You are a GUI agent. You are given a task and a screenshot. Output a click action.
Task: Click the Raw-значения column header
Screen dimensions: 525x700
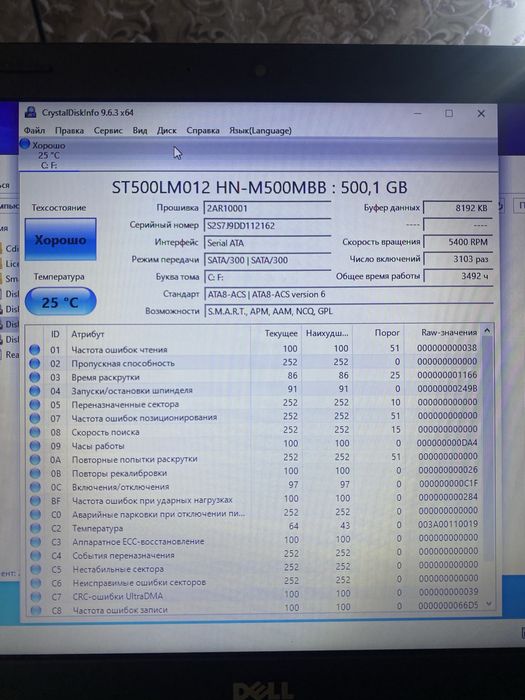(443, 333)
